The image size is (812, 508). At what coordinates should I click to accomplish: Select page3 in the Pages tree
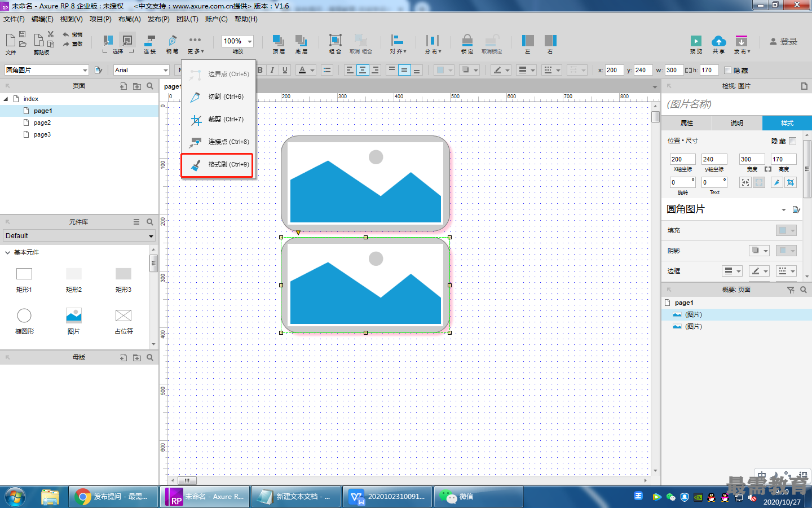coord(42,134)
